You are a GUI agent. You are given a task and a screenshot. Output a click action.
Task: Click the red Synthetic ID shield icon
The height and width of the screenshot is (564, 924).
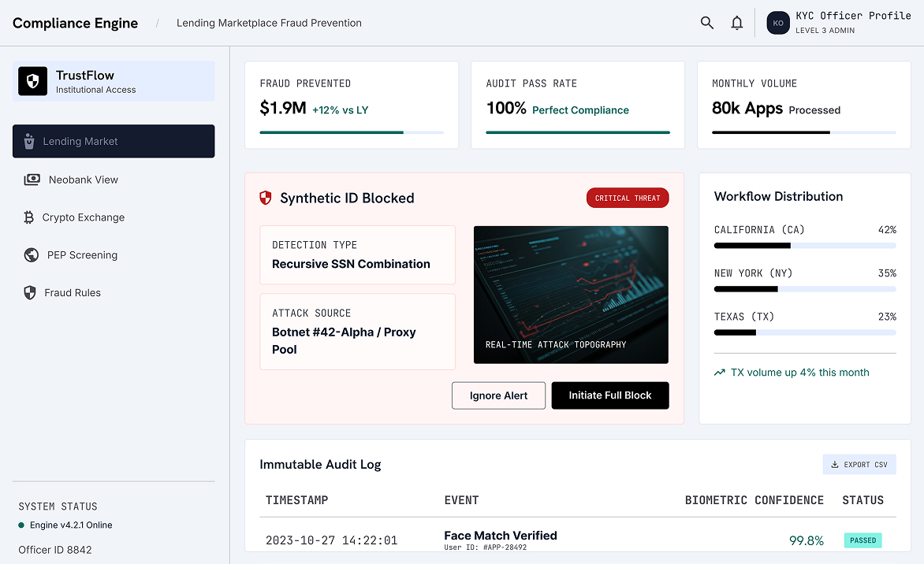tap(266, 198)
